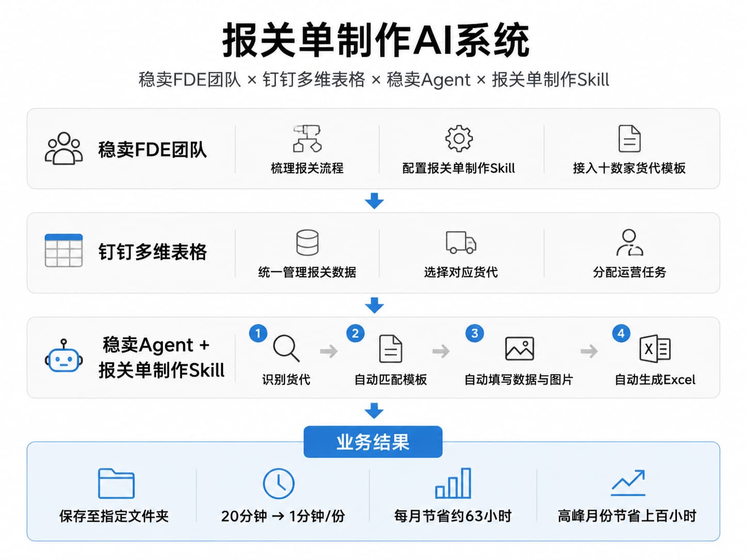747x560 pixels.
Task: Click the 统一管理报关数据 label
Action: point(307,272)
